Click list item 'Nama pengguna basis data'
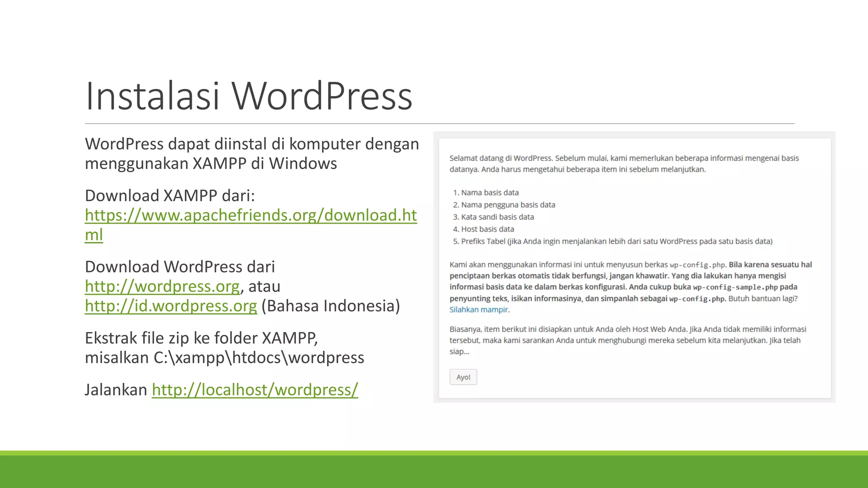The height and width of the screenshot is (488, 868). pyautogui.click(x=508, y=205)
